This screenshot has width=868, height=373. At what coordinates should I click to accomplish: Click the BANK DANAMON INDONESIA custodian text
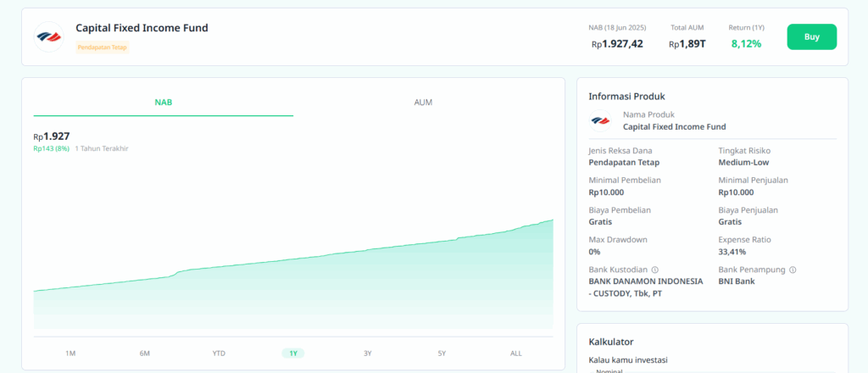coord(646,287)
